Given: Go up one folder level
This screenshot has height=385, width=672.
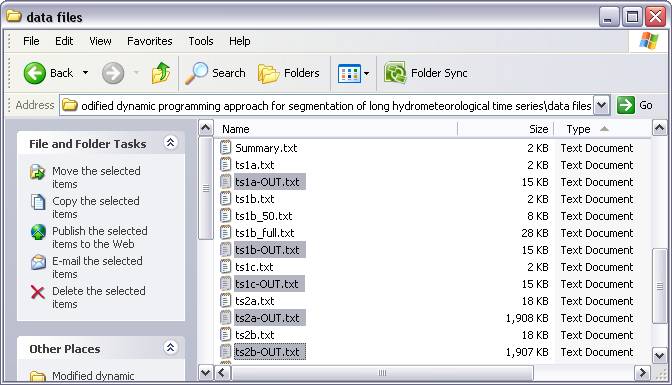Looking at the screenshot, I should (161, 73).
